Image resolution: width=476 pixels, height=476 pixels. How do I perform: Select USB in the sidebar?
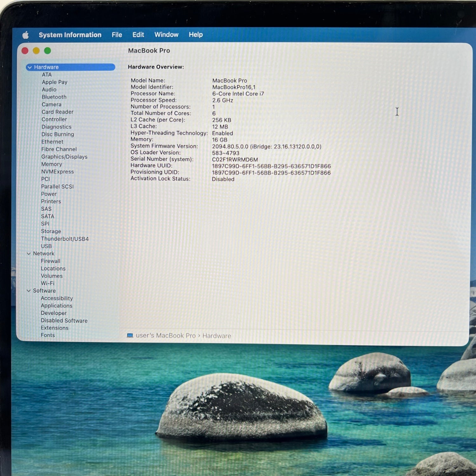[x=46, y=246]
